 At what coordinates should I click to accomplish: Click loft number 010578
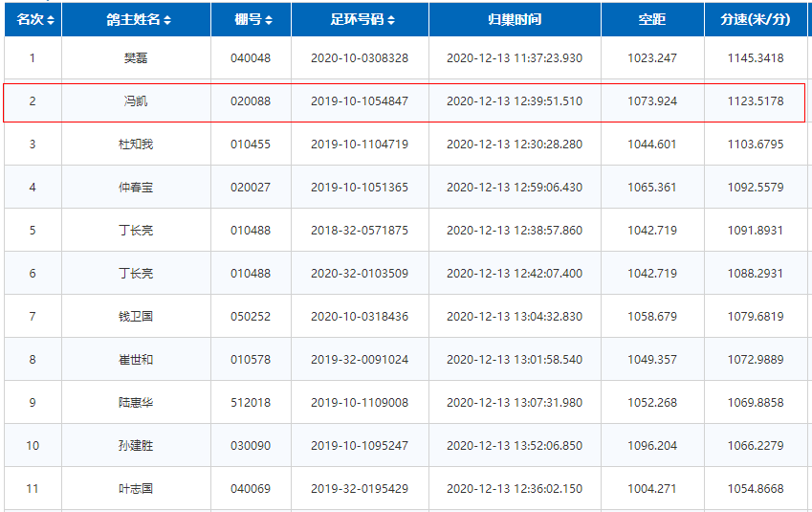pyautogui.click(x=251, y=359)
